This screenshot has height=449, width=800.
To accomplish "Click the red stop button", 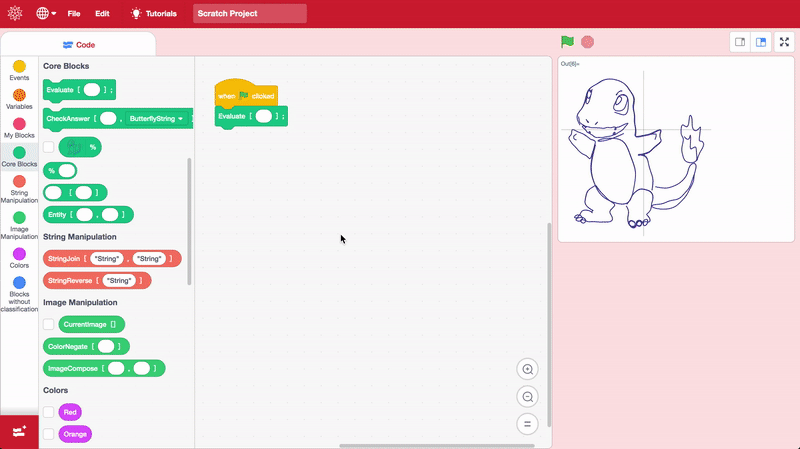I will tap(587, 42).
